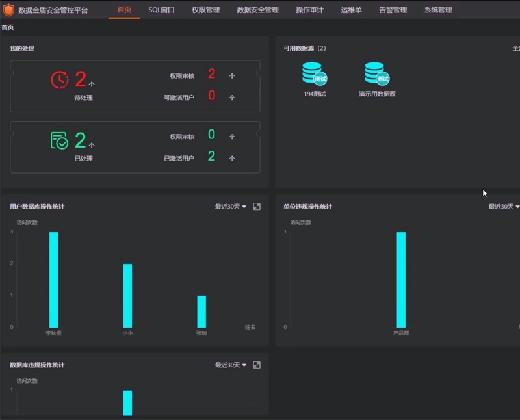Click the red clock 待处理 icon
The image size is (520, 420).
point(60,80)
